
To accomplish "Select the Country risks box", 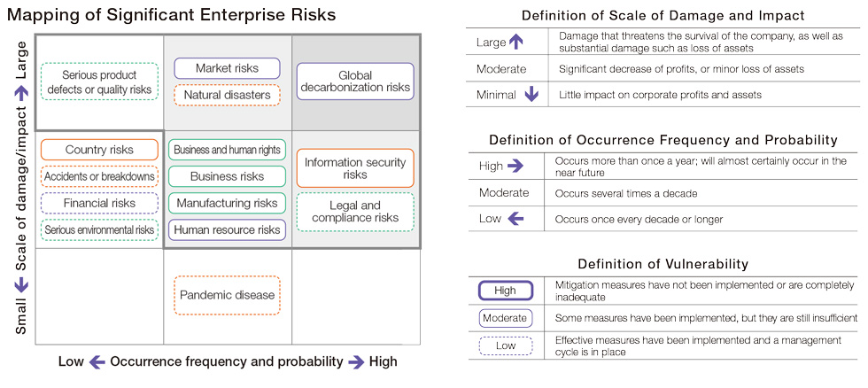I will pyautogui.click(x=99, y=150).
